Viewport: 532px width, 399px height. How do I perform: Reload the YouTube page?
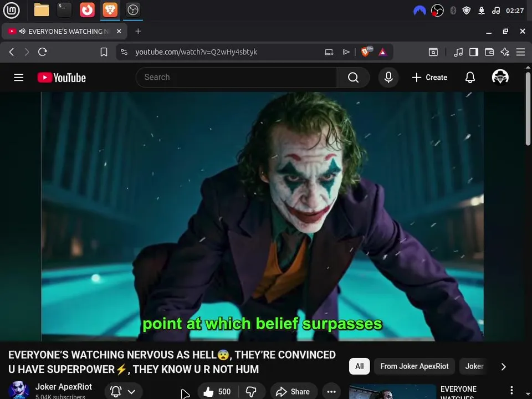43,52
